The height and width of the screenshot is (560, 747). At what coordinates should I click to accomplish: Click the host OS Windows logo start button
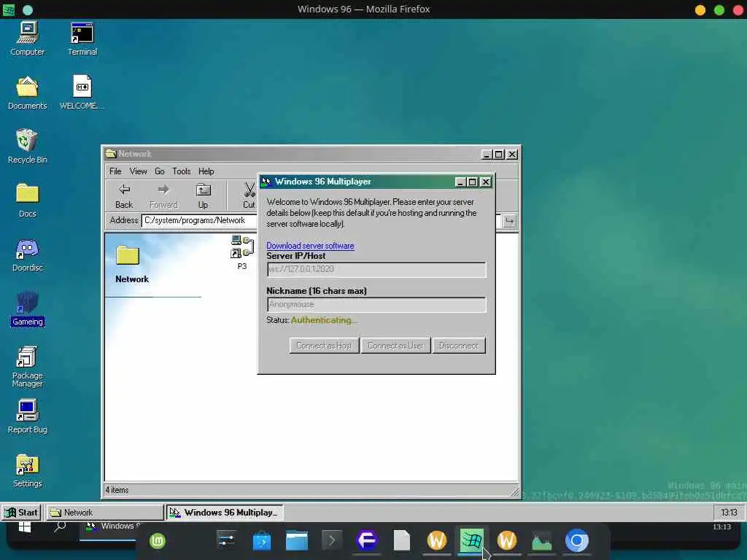pos(25,526)
